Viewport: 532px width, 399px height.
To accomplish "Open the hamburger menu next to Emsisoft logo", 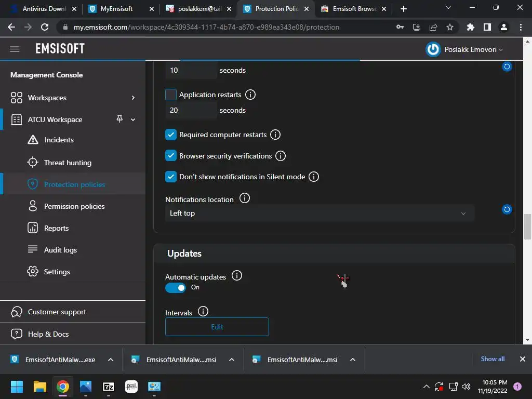I will (x=15, y=49).
